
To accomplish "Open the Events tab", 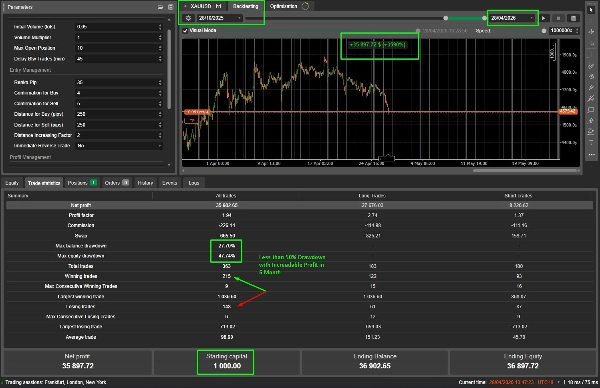I will coord(170,183).
